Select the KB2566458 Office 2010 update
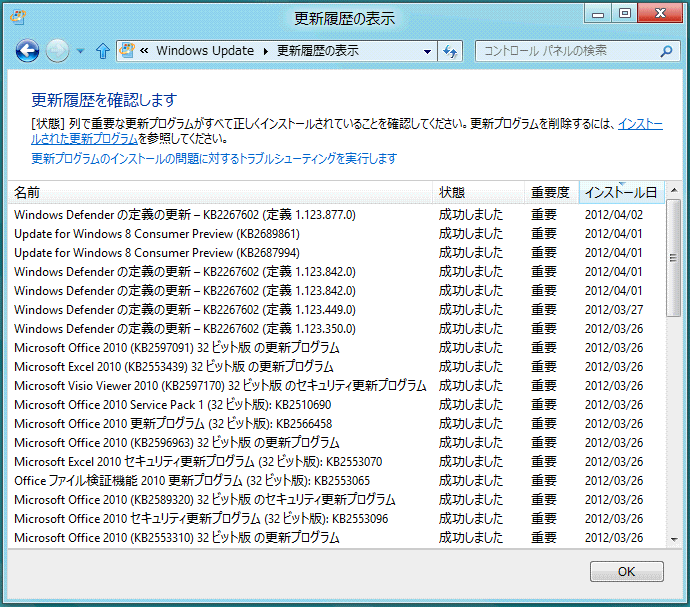Viewport: 690px width, 607px height. (x=336, y=423)
